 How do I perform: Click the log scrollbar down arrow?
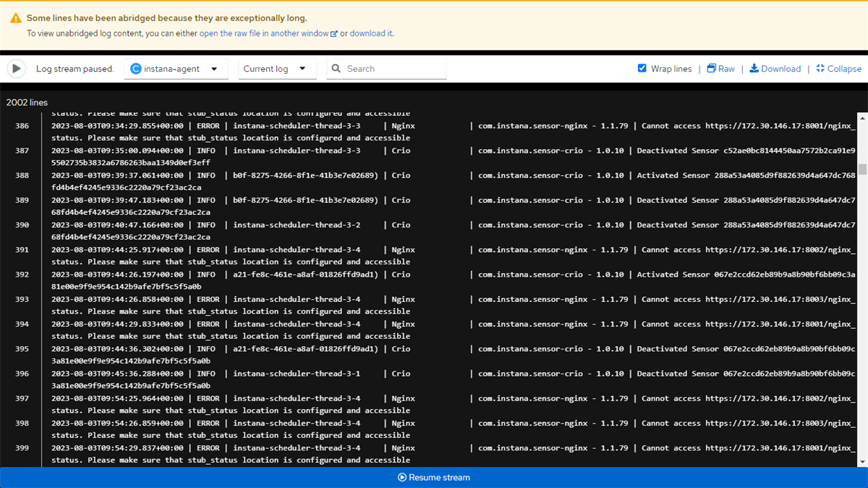click(x=862, y=460)
